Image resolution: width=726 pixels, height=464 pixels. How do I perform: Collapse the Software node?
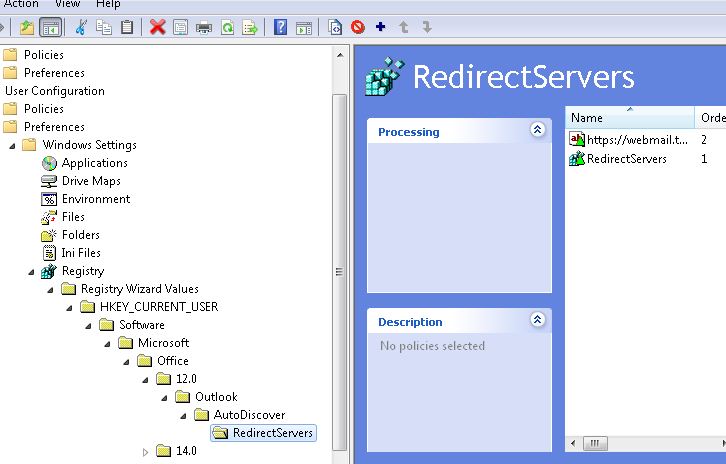tap(88, 326)
